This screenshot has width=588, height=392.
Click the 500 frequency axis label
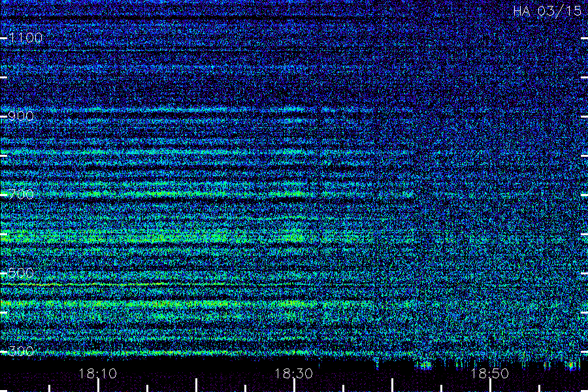tap(21, 272)
